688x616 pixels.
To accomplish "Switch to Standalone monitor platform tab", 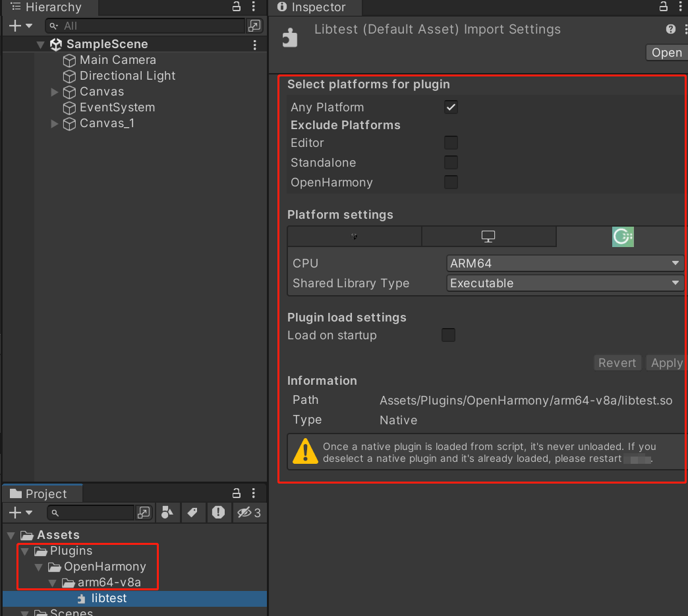I will point(488,237).
